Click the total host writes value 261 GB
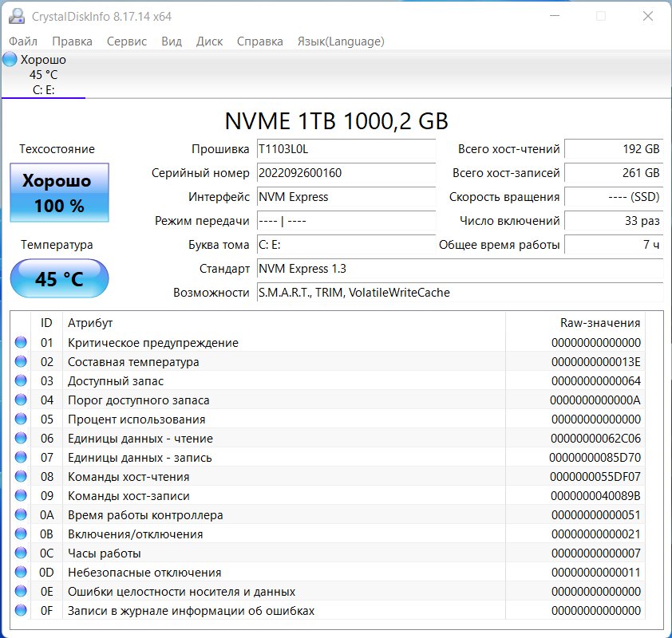672x638 pixels. tap(614, 172)
